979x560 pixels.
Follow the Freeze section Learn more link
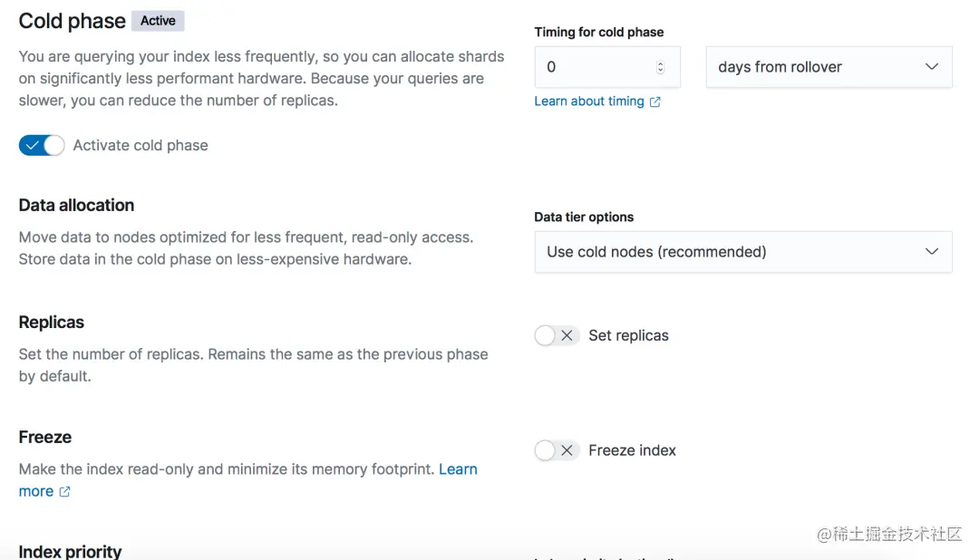coord(458,469)
